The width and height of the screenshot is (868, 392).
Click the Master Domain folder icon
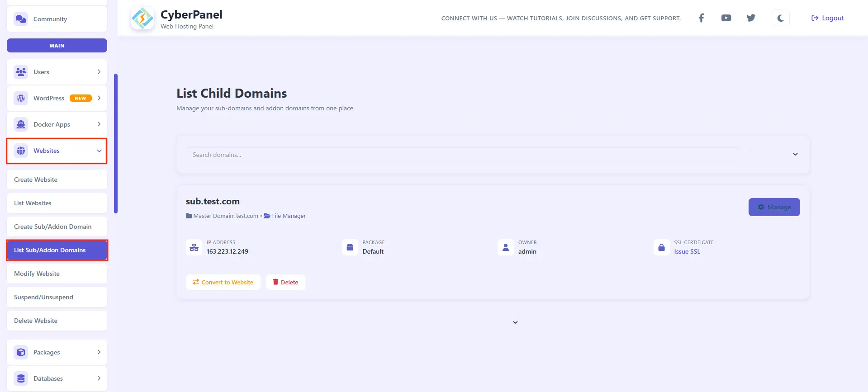click(x=189, y=216)
